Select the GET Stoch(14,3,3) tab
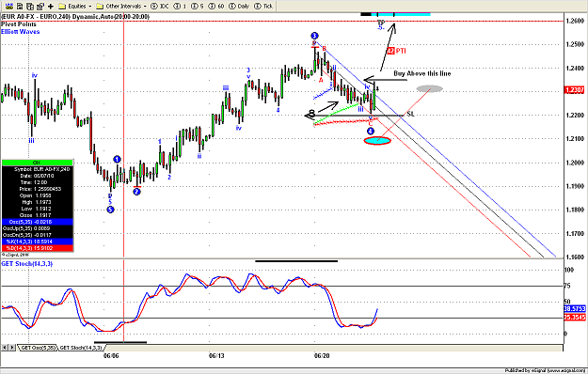 (x=80, y=348)
